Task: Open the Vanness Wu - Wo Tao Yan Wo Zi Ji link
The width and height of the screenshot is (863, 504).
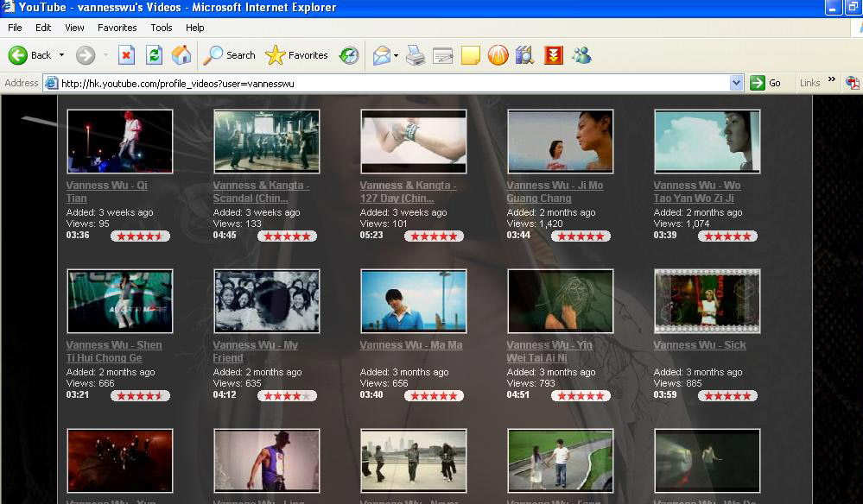Action: tap(697, 192)
